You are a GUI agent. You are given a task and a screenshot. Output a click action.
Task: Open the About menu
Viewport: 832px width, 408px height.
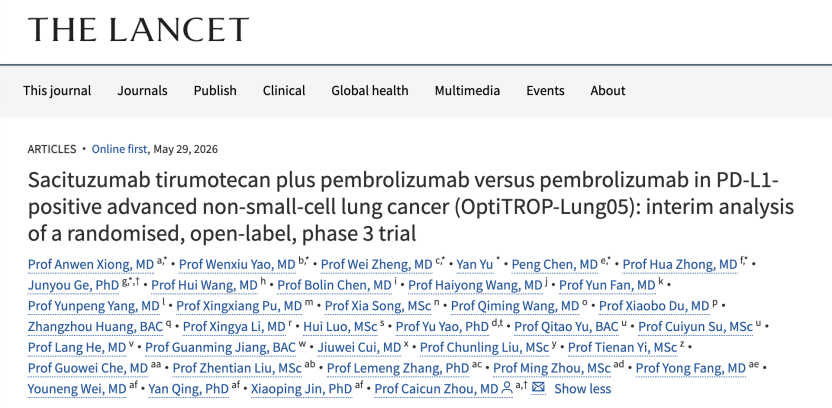(608, 91)
